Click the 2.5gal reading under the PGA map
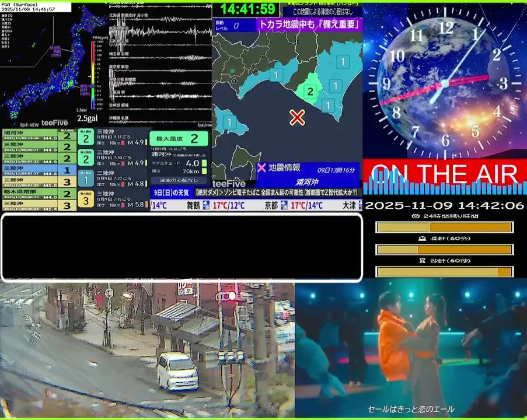Screen dimensions: 527x420 (87, 118)
